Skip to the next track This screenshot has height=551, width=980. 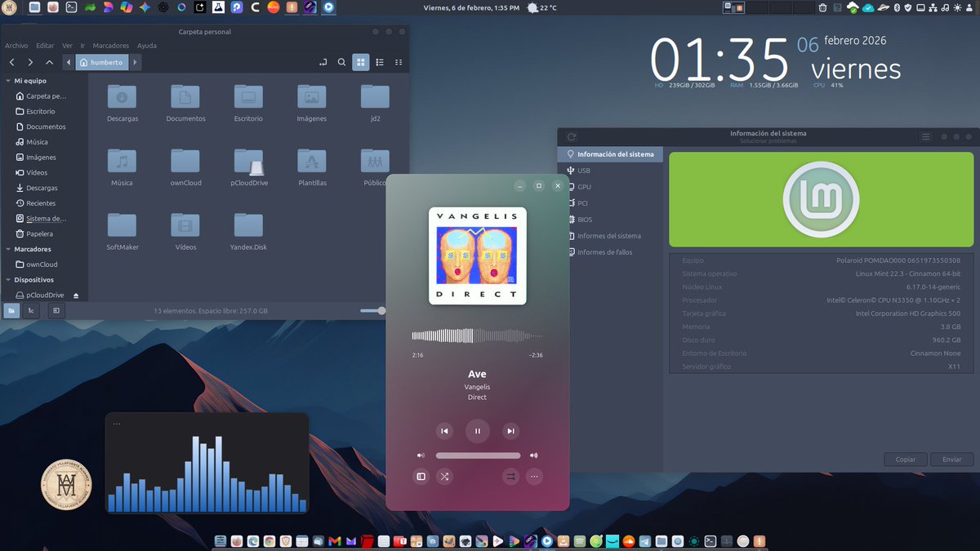point(510,431)
